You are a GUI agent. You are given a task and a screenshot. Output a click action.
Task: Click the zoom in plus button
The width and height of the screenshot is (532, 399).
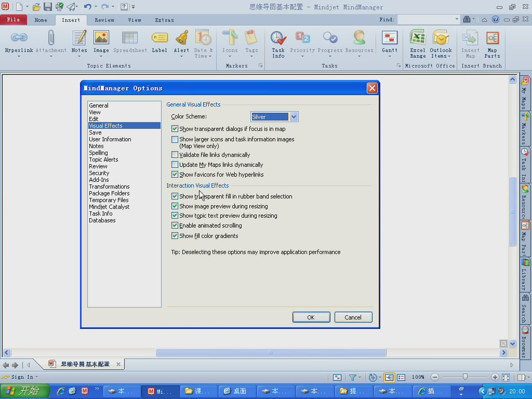coord(495,377)
